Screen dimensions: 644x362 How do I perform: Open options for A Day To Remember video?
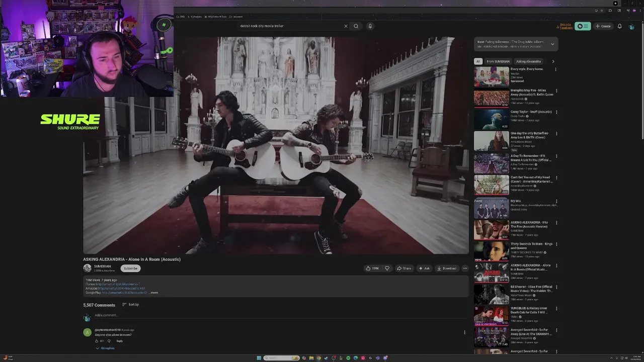[x=556, y=156]
